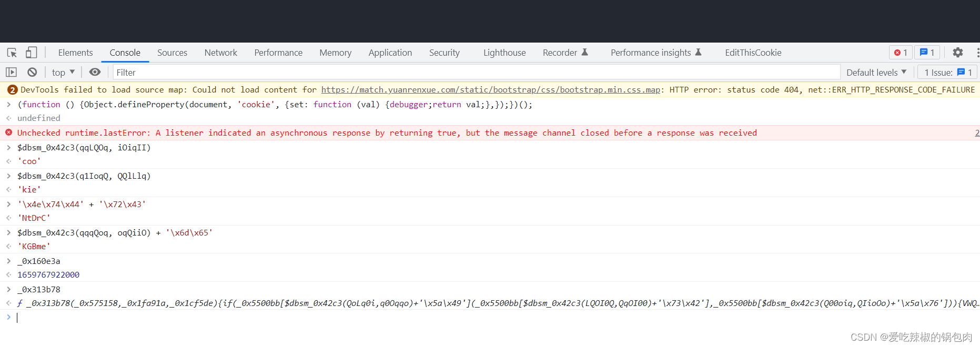Click the 'coo' output string
The image size is (980, 347).
point(29,161)
